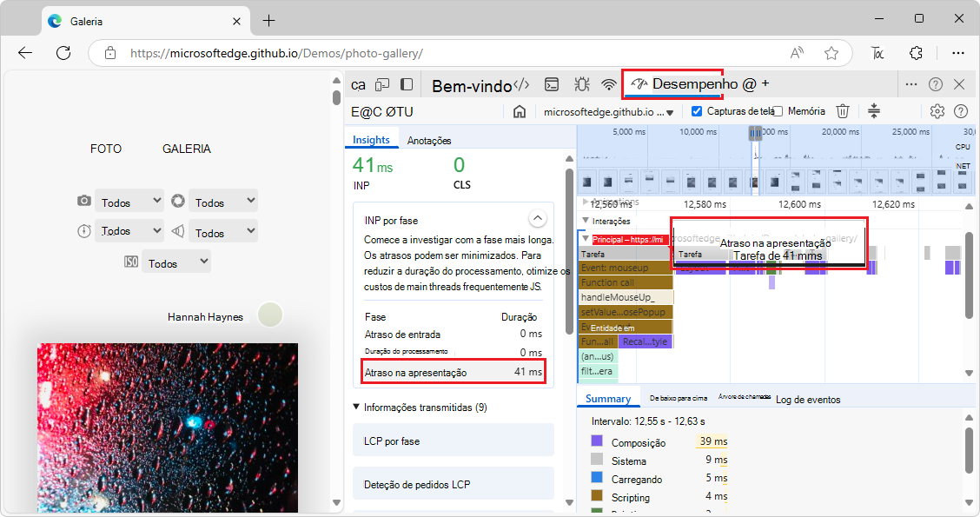Screen dimensions: 980x517
Task: Open the Desempenho (Performance) panel
Action: (x=675, y=84)
